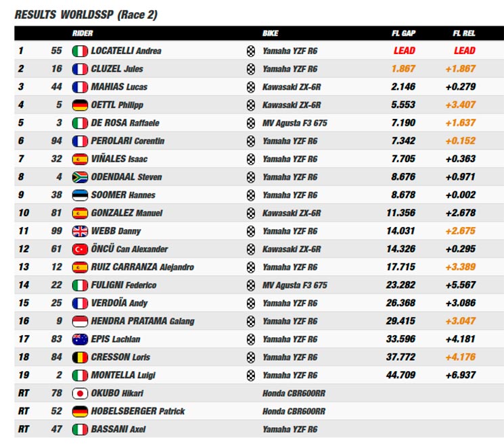Sort by the FL REL column header
The width and height of the screenshot is (504, 444).
pyautogui.click(x=464, y=33)
